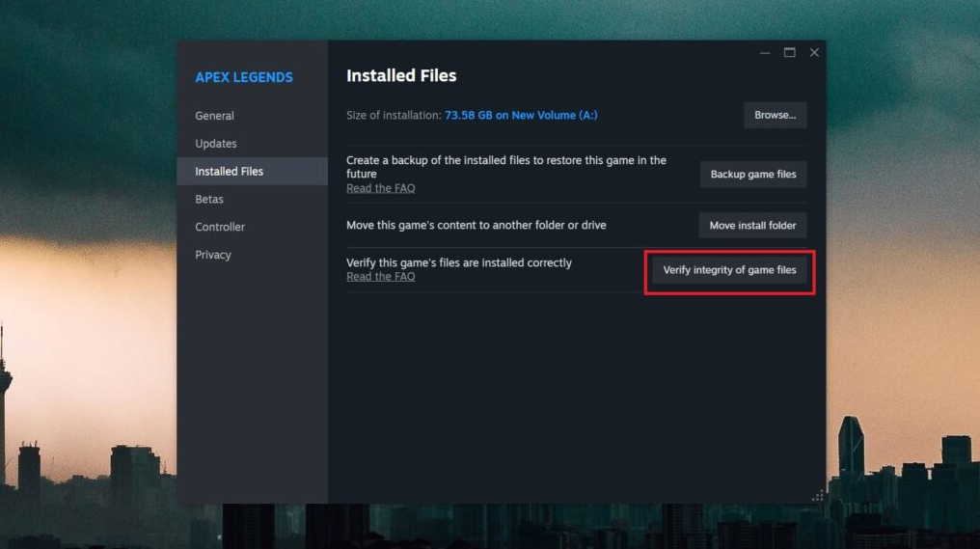Click the 'Move this game's content' description text
Viewport: 980px width, 549px height.
476,226
